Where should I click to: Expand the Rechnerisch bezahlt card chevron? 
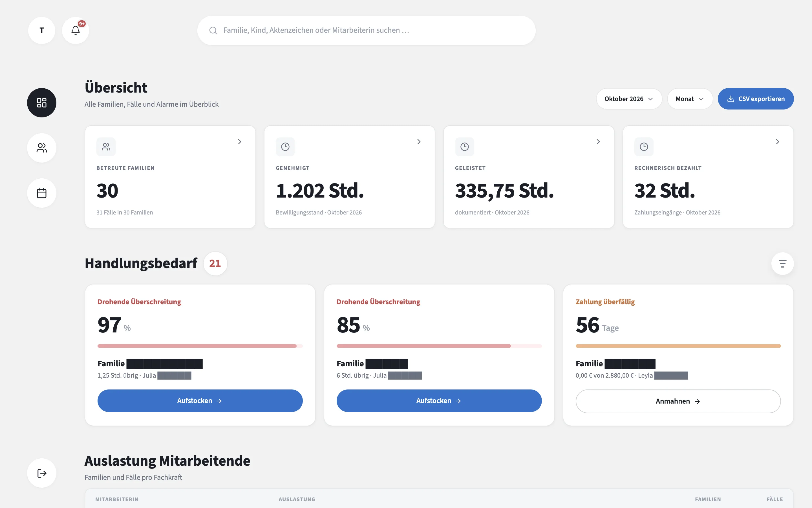coord(777,142)
